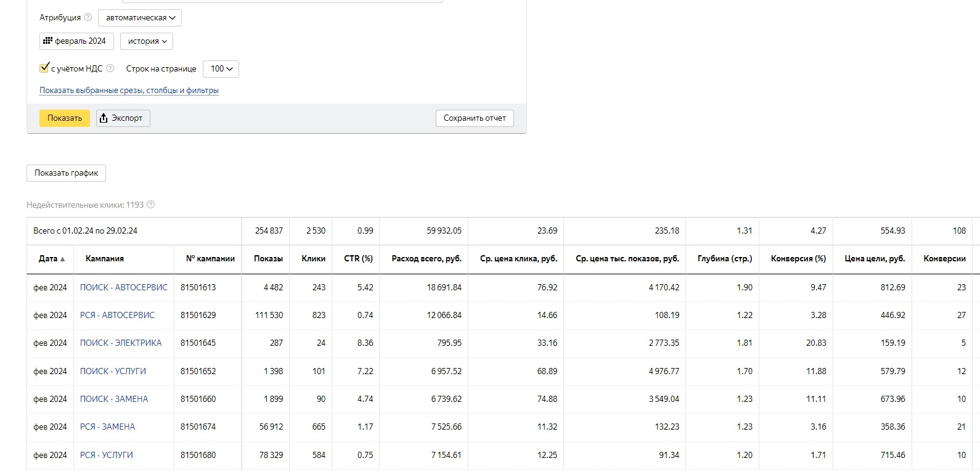Click the help icon next to с учётом НДС
980x474 pixels.
coord(110,68)
